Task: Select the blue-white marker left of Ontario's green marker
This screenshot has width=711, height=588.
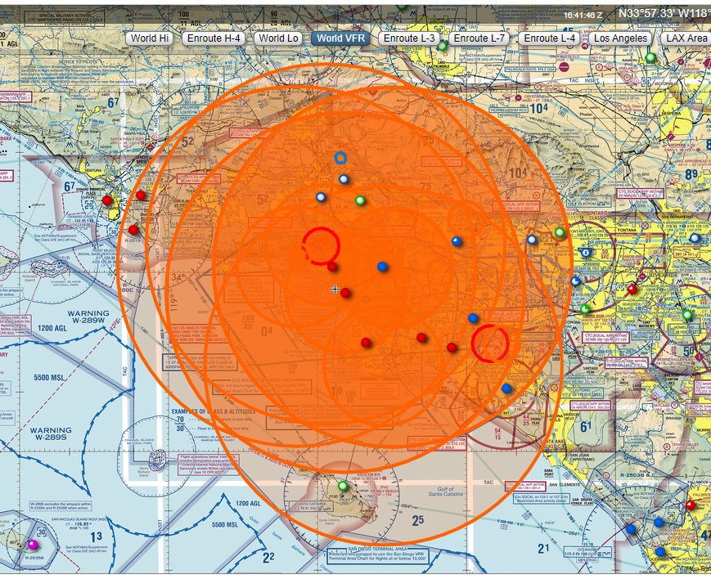Action: [532, 240]
